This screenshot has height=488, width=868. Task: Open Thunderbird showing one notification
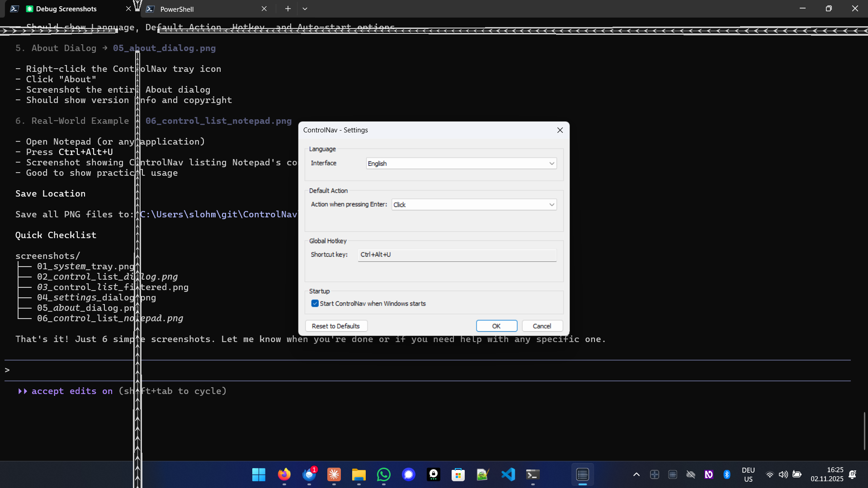click(x=310, y=475)
